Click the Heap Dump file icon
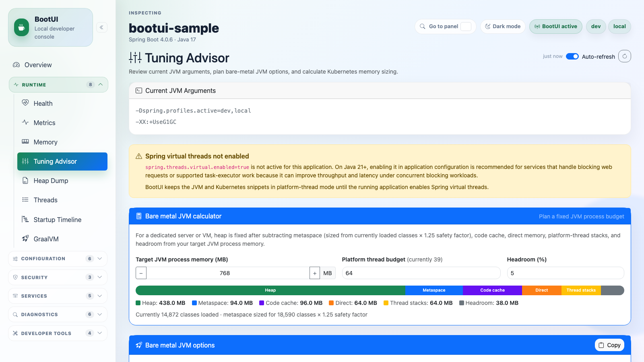The width and height of the screenshot is (644, 362). pos(25,181)
